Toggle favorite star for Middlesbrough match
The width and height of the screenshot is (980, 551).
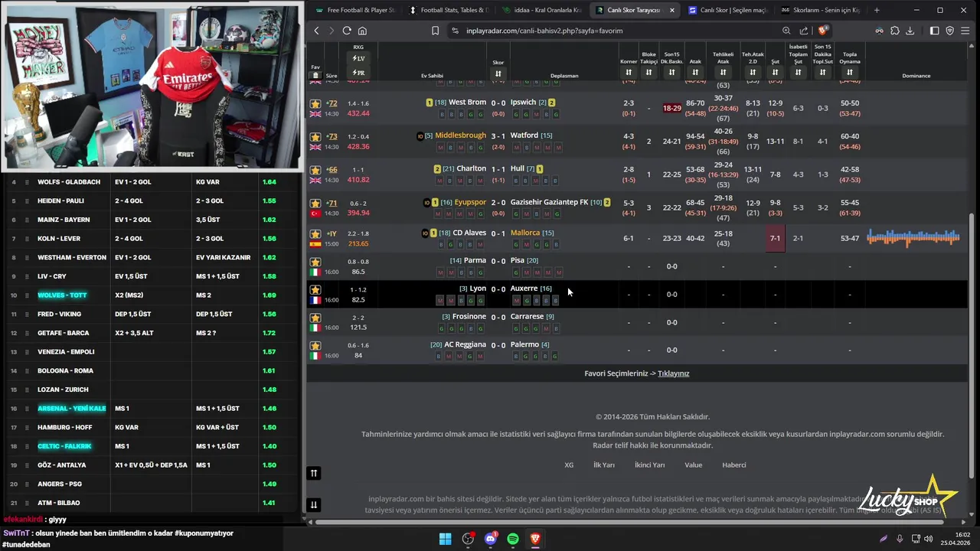[315, 137]
